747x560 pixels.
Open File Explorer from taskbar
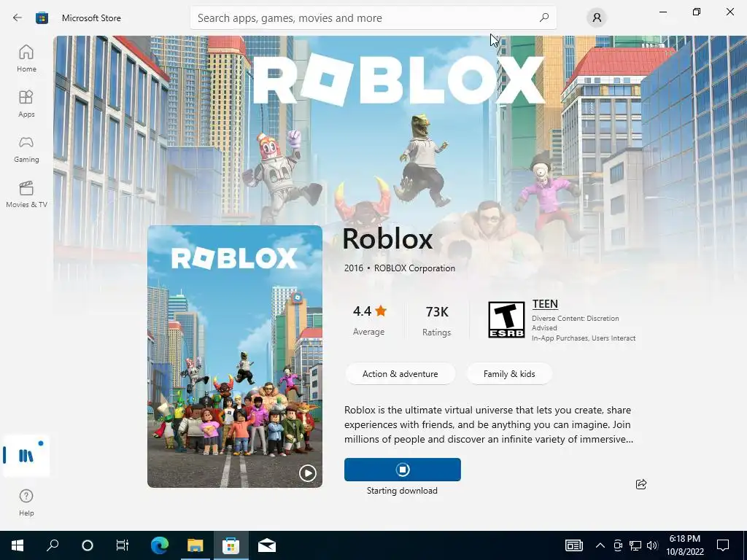[195, 545]
